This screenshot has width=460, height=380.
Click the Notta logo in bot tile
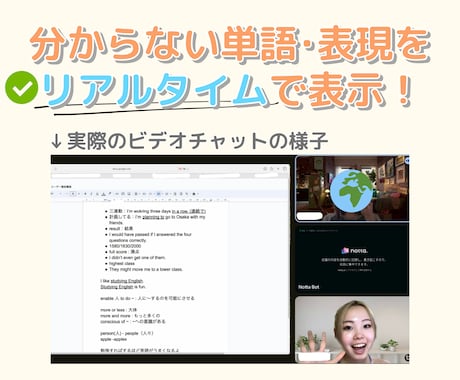355,250
